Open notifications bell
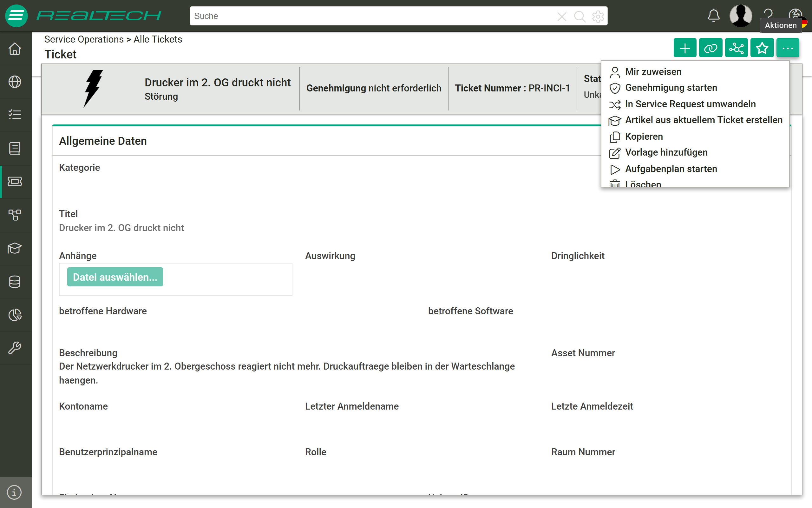The width and height of the screenshot is (812, 508). 714,16
